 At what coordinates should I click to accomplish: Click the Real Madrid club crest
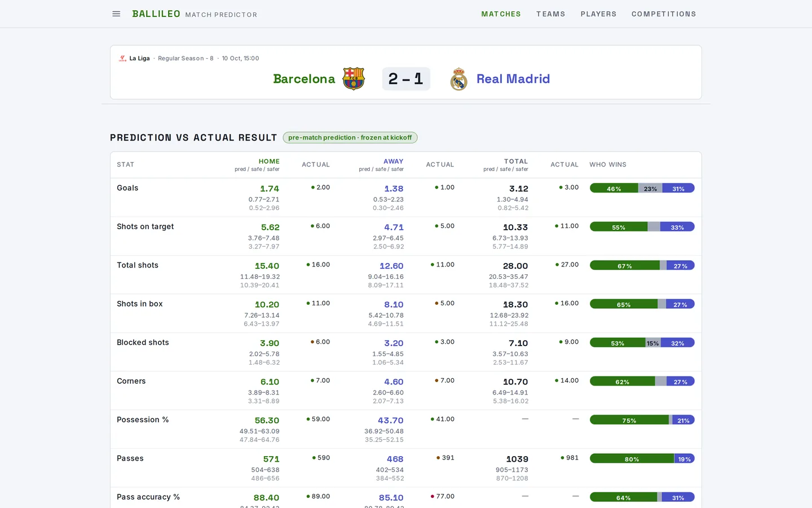click(459, 79)
